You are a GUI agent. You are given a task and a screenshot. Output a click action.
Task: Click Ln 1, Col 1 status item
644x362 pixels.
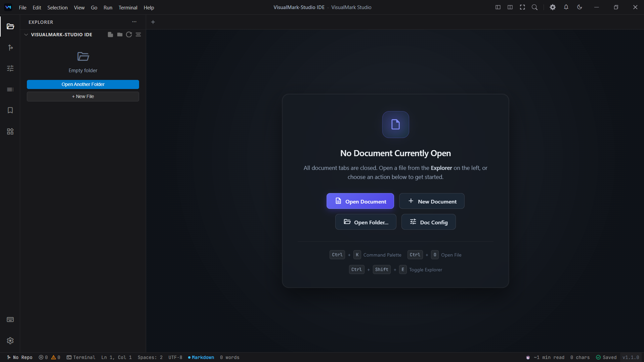(x=117, y=357)
